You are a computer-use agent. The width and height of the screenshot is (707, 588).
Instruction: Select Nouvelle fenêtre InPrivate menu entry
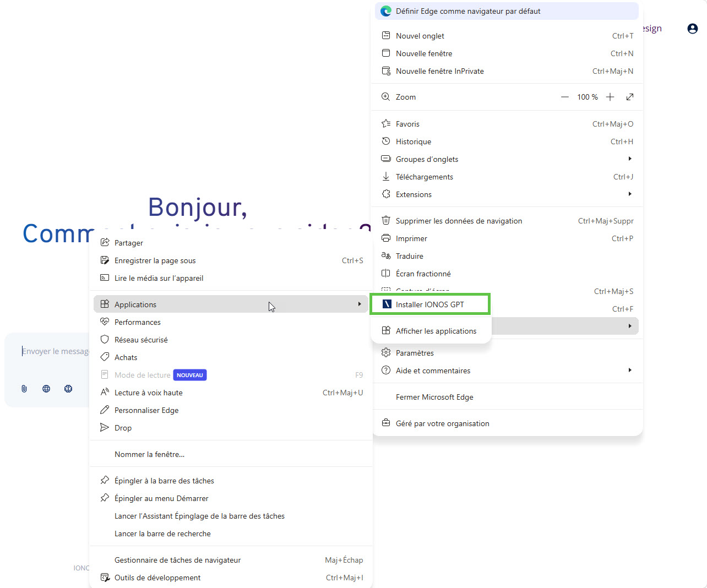click(507, 71)
